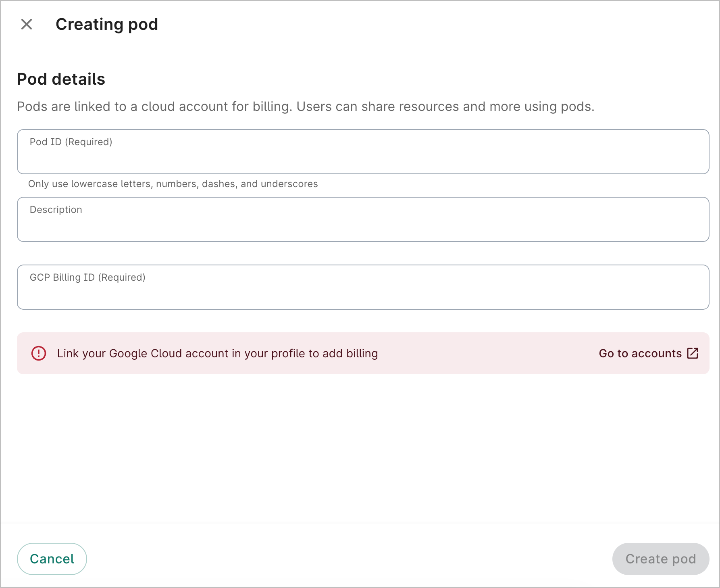
Task: Click the Pod ID helper text about lowercase letters
Action: 173,183
